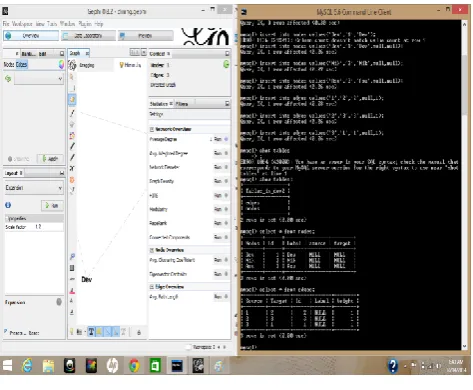Click the MySQL window scrollbar up arrow
Image resolution: width=473 pixels, height=390 pixels.
[x=464, y=24]
